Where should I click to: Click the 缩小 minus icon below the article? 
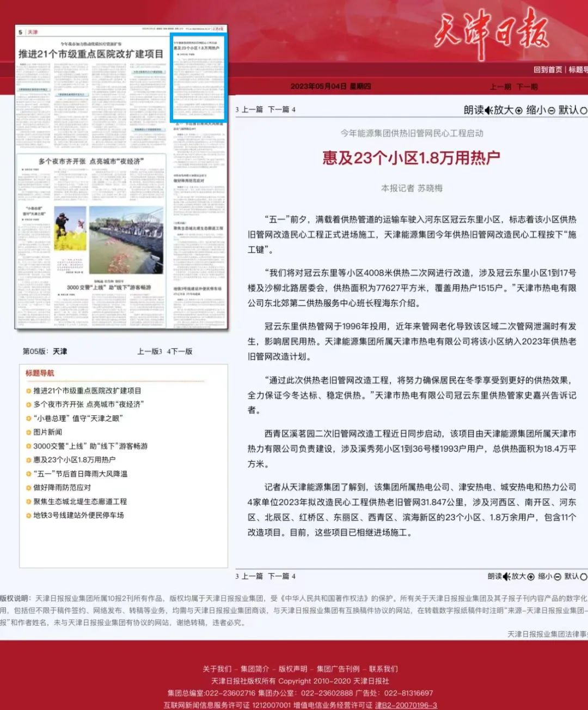click(x=557, y=576)
